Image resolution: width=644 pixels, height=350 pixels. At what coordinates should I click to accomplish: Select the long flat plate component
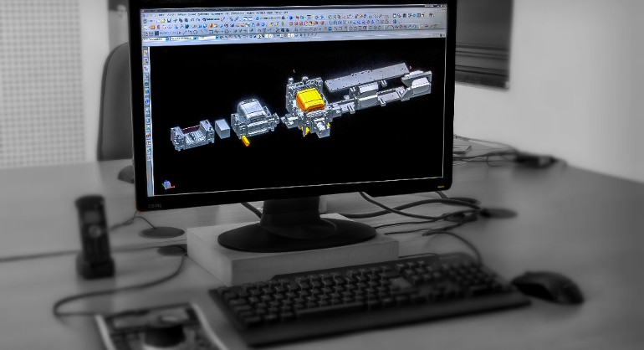click(367, 77)
